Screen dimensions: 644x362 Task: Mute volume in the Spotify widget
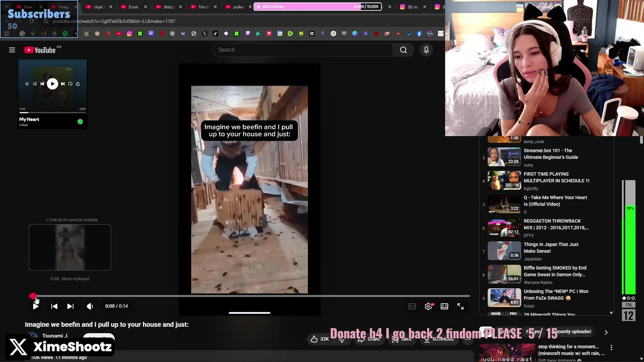pyautogui.click(x=27, y=84)
